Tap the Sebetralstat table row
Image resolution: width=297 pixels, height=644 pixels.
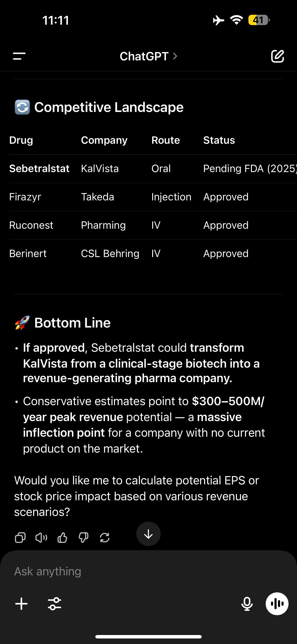(x=153, y=169)
